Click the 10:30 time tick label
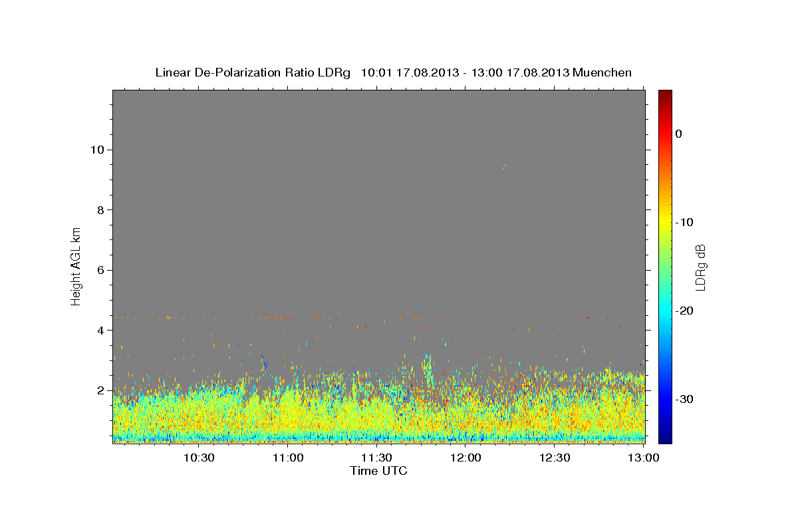 [x=199, y=458]
